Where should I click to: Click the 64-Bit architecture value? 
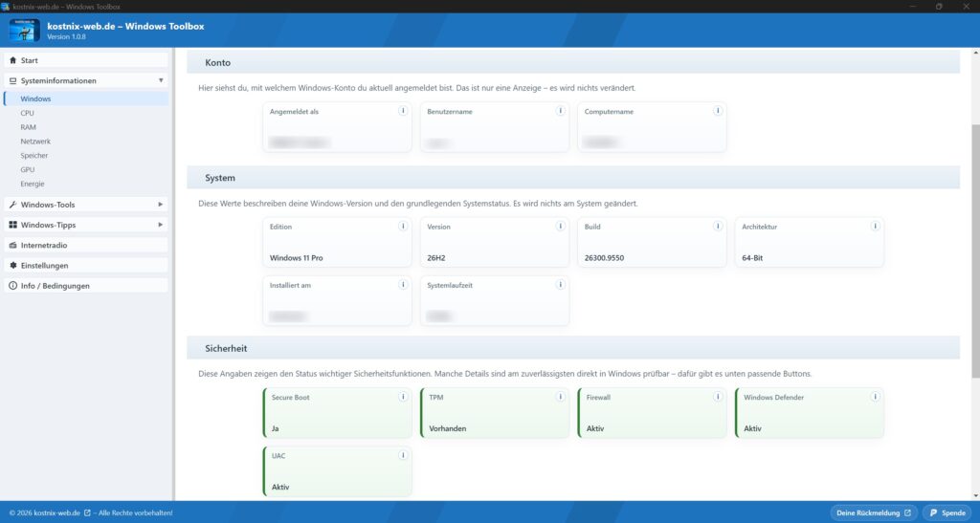pos(752,258)
